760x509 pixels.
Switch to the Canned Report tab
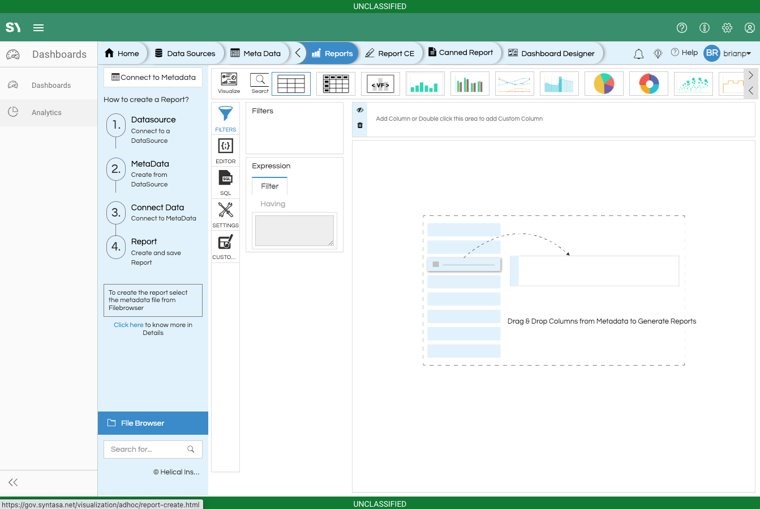point(461,53)
